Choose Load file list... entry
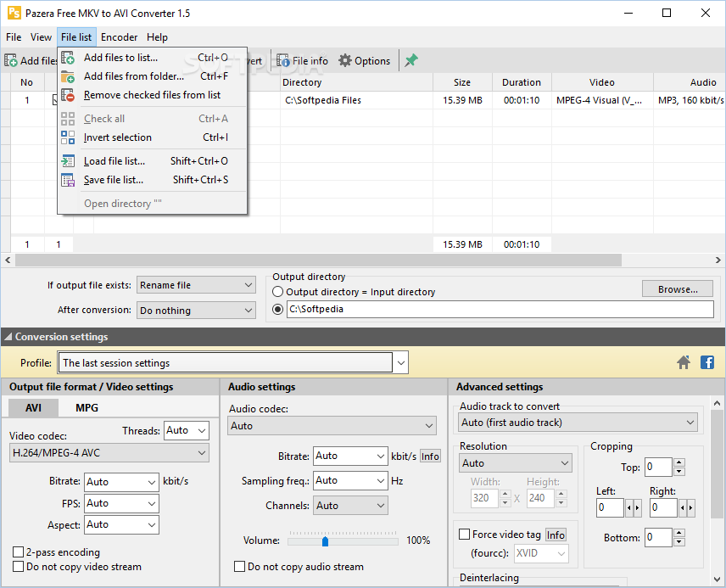The image size is (726, 588). (x=152, y=161)
